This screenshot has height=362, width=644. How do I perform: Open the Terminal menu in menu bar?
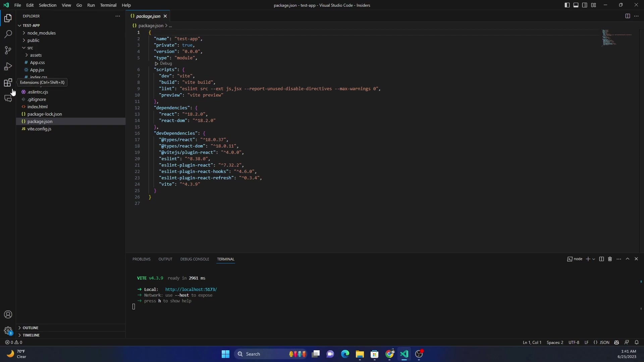click(x=108, y=5)
